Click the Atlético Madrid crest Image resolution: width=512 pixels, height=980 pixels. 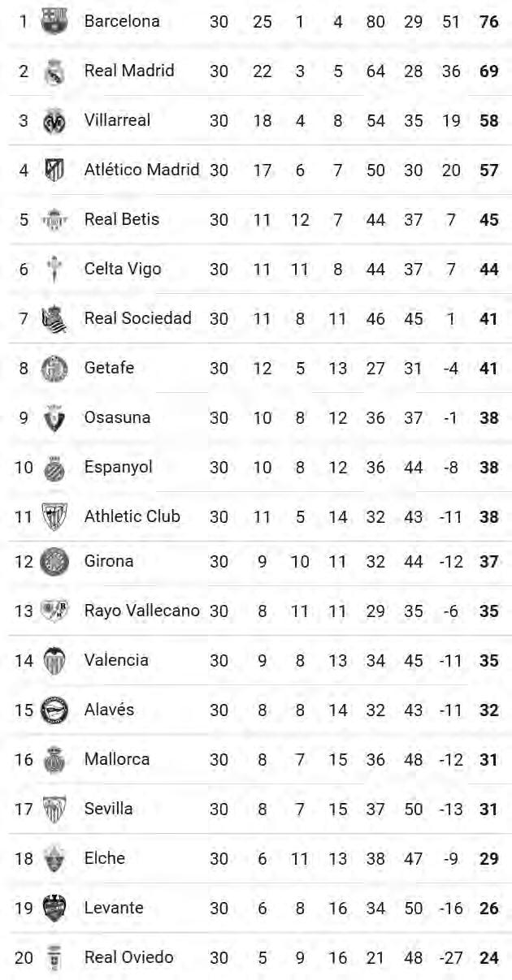[54, 171]
